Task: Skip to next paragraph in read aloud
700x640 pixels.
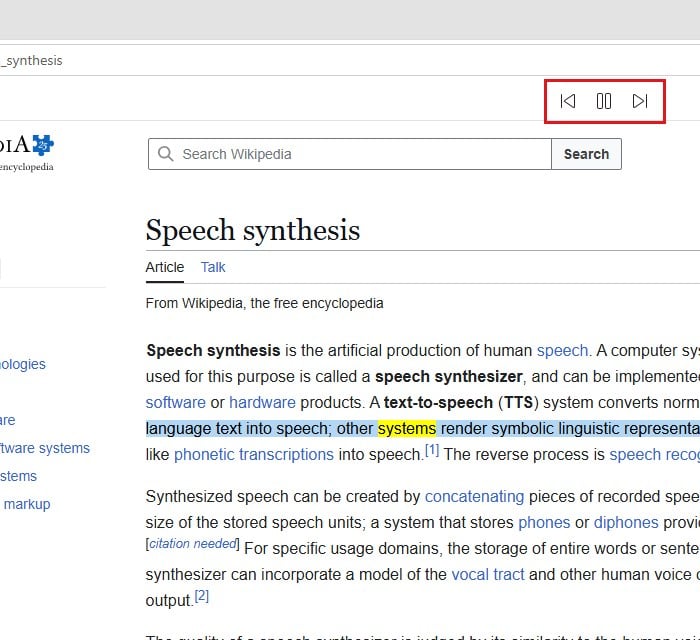Action: 640,101
